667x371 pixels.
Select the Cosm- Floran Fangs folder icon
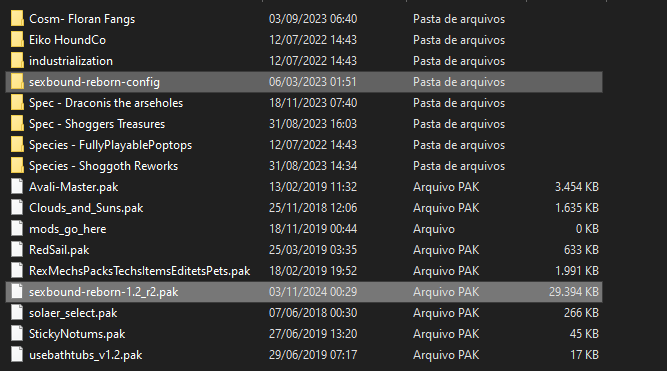pos(17,19)
